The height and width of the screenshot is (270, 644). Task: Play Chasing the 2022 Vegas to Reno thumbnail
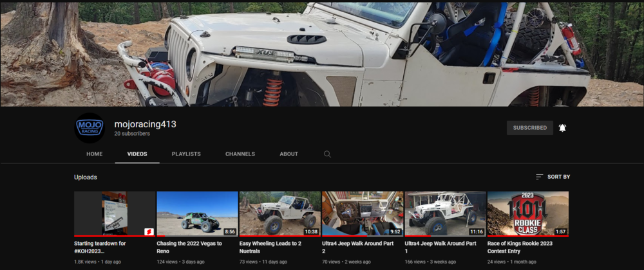(197, 213)
